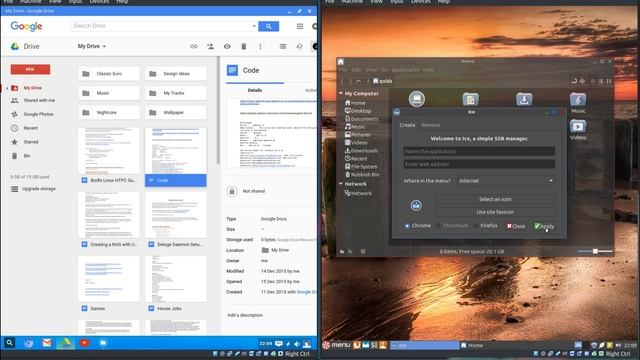This screenshot has width=640, height=360.
Task: Click the Gmail icon on Chrome OS shelf
Action: coord(47,343)
